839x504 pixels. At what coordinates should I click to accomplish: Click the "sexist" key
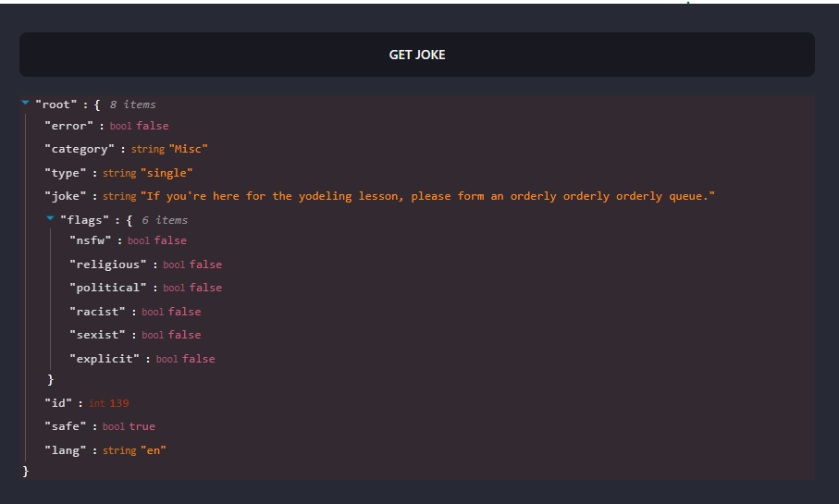tap(97, 335)
